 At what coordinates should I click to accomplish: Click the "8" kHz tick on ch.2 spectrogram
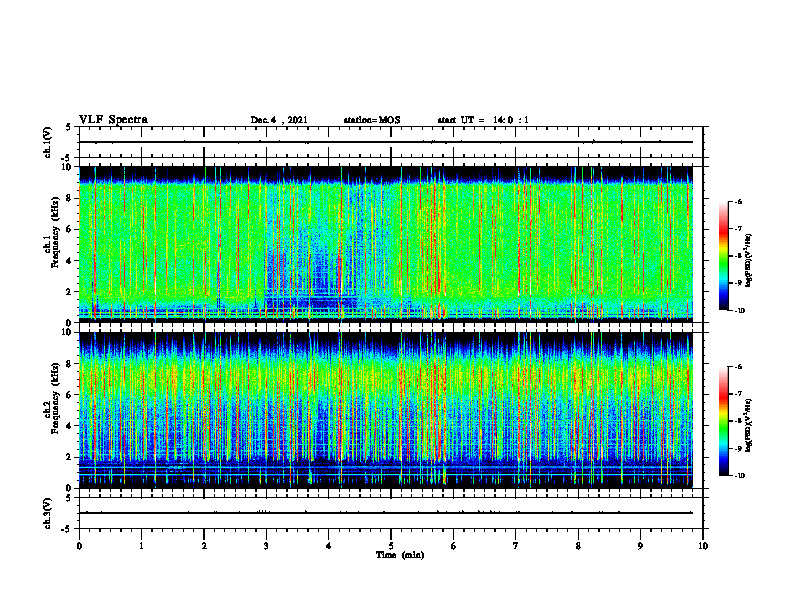[x=70, y=364]
